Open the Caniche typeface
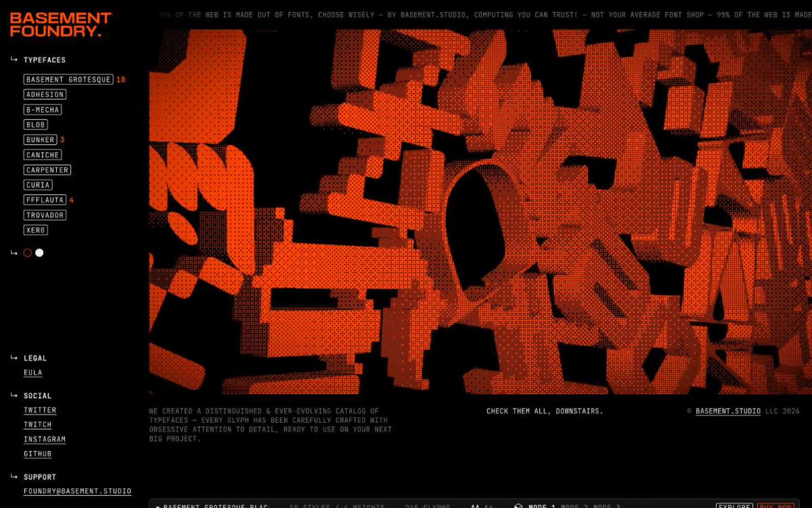812x508 pixels. (43, 155)
